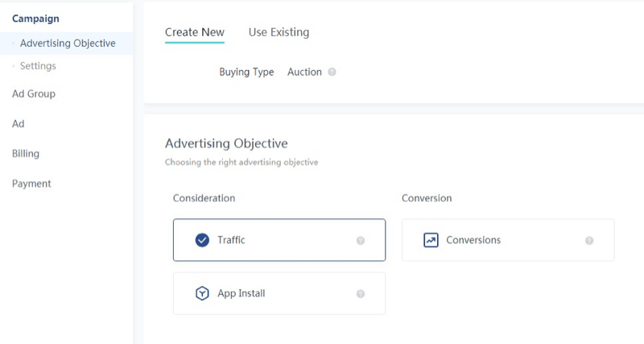Viewport: 644px width, 344px height.
Task: Pick the App Install objective card
Action: tap(279, 293)
